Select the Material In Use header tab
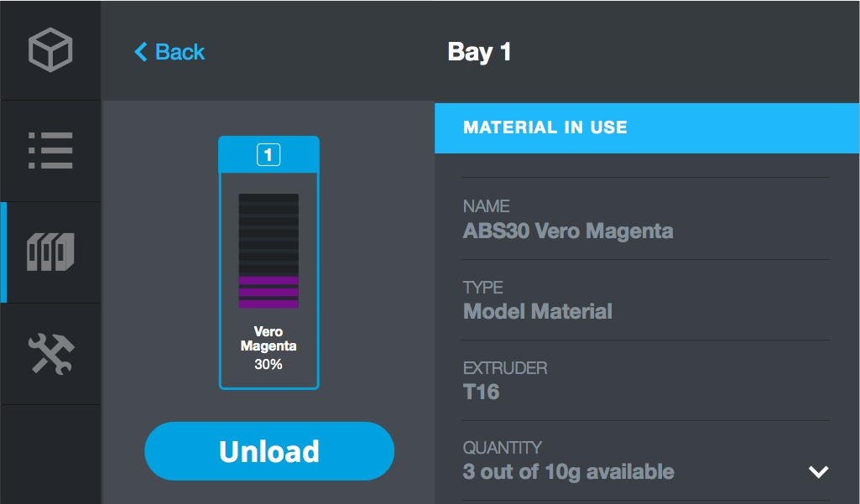The width and height of the screenshot is (860, 504). [647, 127]
